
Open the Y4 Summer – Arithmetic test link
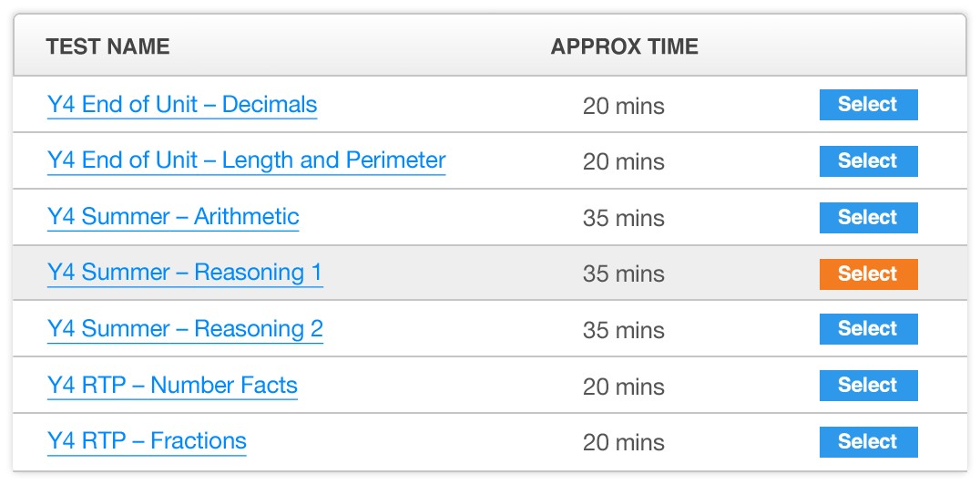pos(173,217)
